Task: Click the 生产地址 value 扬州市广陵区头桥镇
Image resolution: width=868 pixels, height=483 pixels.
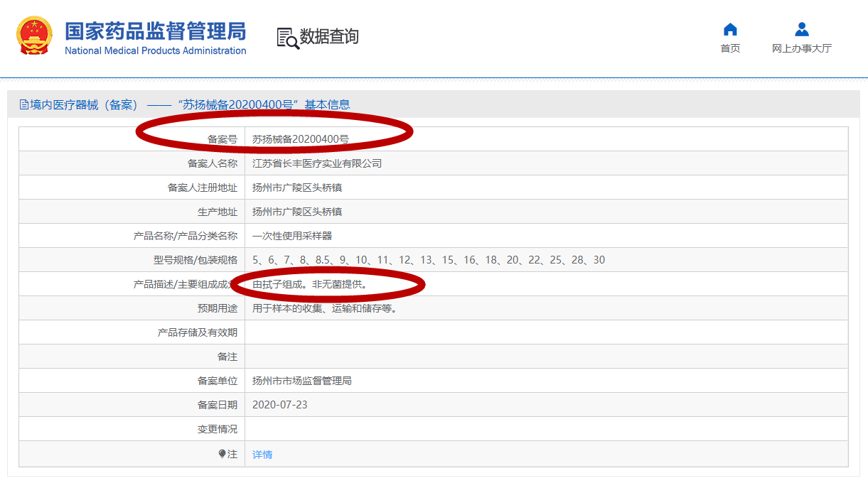Action: (x=297, y=212)
